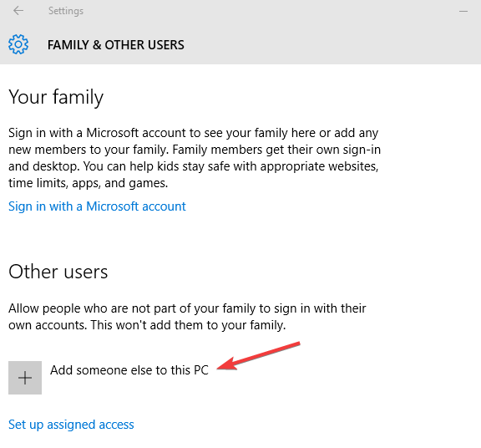The width and height of the screenshot is (481, 448).
Task: Click the line 'This won't add them to your family'
Action: (x=189, y=325)
